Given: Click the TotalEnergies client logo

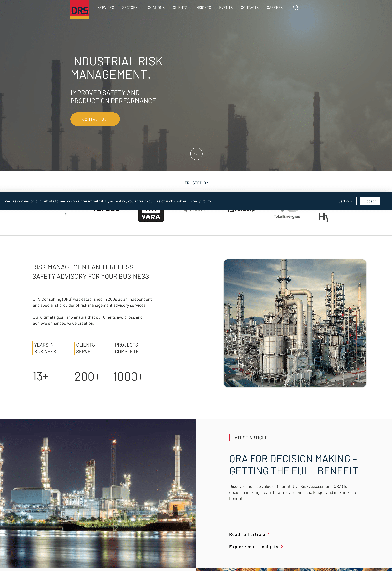Looking at the screenshot, I should pyautogui.click(x=287, y=214).
